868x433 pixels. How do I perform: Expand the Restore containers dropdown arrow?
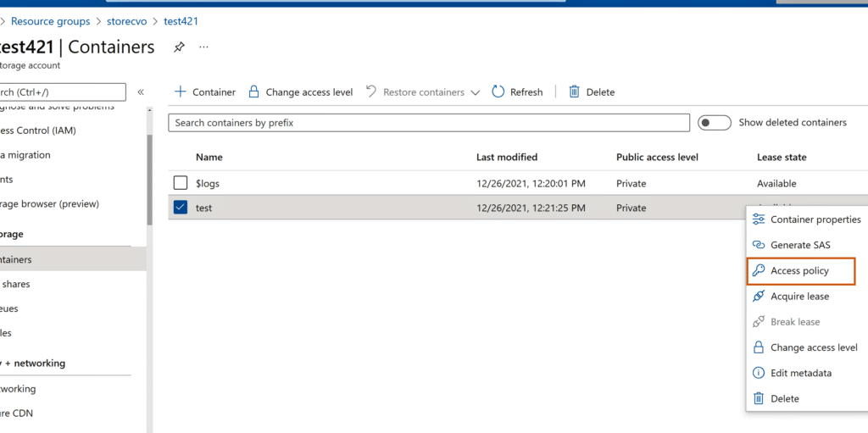click(x=475, y=92)
